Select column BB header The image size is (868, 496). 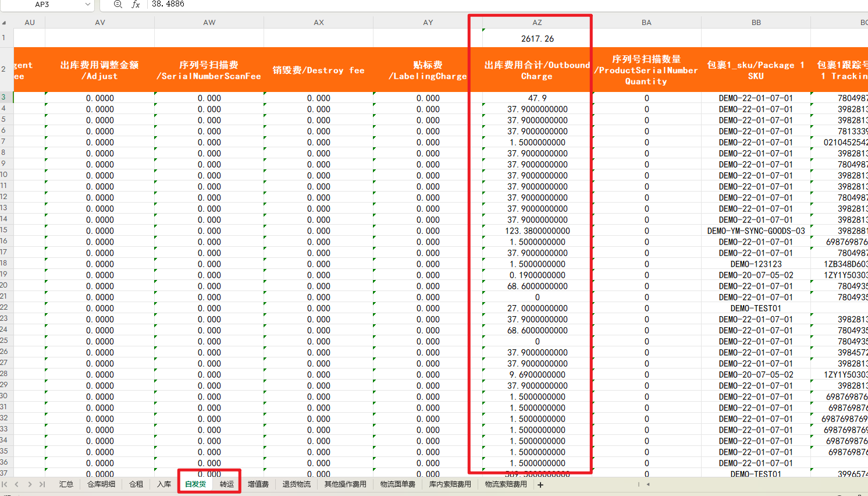click(x=756, y=23)
